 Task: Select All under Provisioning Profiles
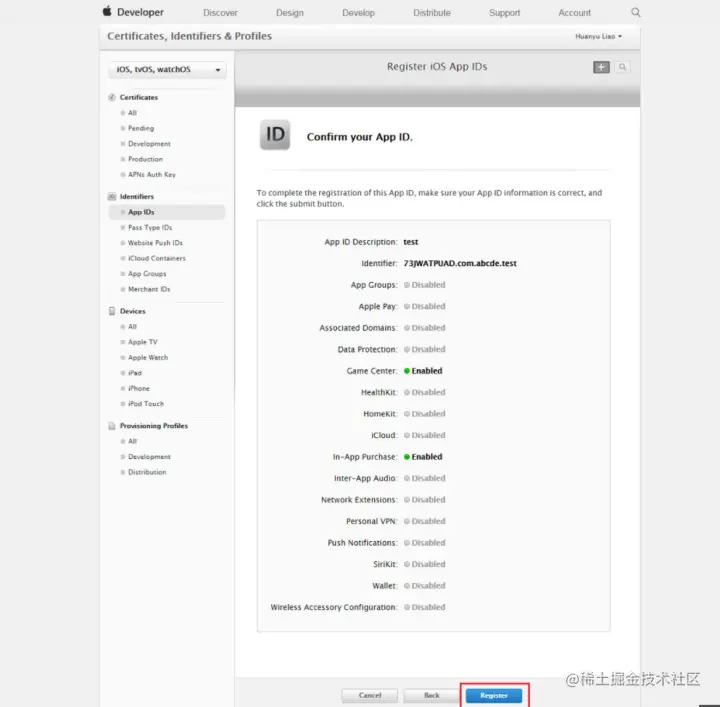coord(132,441)
